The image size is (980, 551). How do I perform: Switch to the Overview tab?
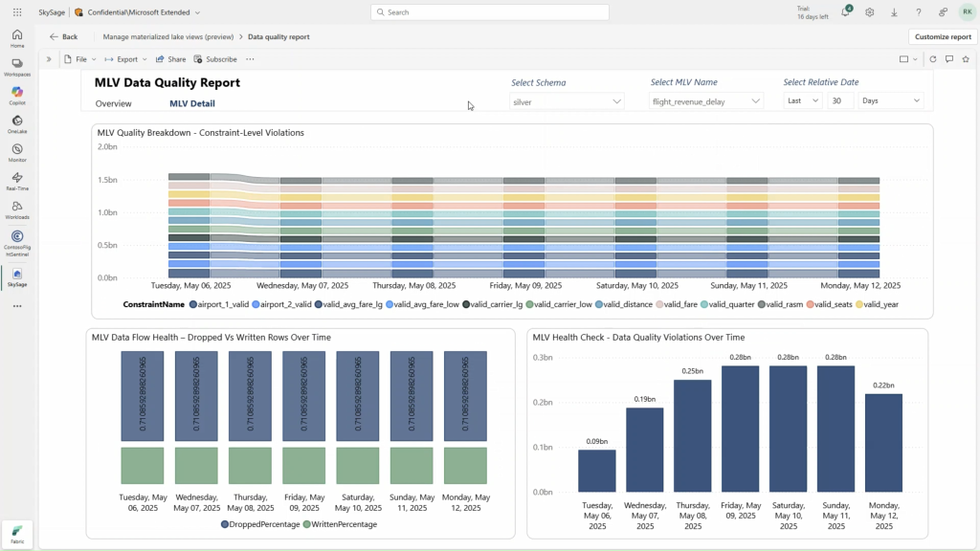(x=113, y=103)
